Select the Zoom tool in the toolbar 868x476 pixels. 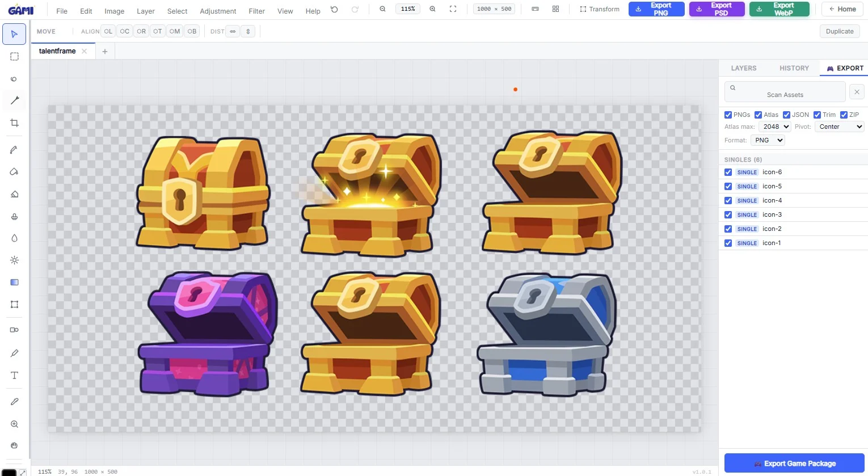tap(14, 424)
